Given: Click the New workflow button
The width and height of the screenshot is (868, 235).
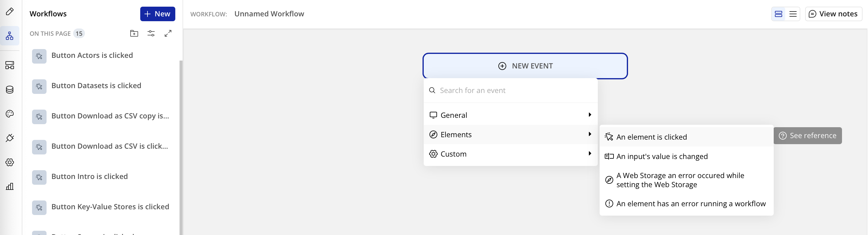Looking at the screenshot, I should tap(157, 14).
